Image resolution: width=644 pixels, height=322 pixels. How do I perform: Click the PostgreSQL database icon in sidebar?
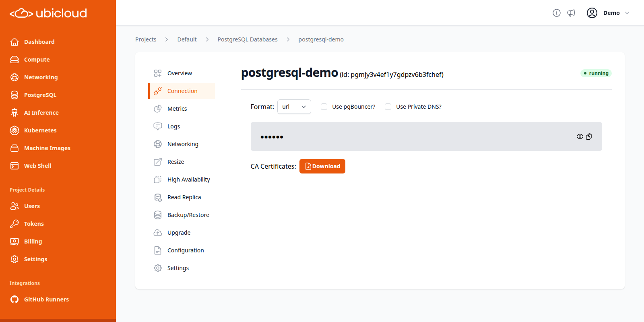pyautogui.click(x=14, y=95)
